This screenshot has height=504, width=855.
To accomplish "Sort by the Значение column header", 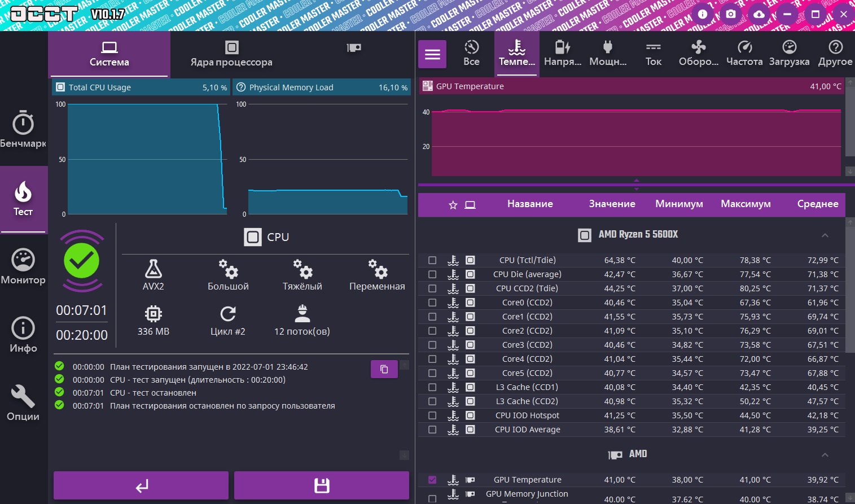I will (612, 204).
